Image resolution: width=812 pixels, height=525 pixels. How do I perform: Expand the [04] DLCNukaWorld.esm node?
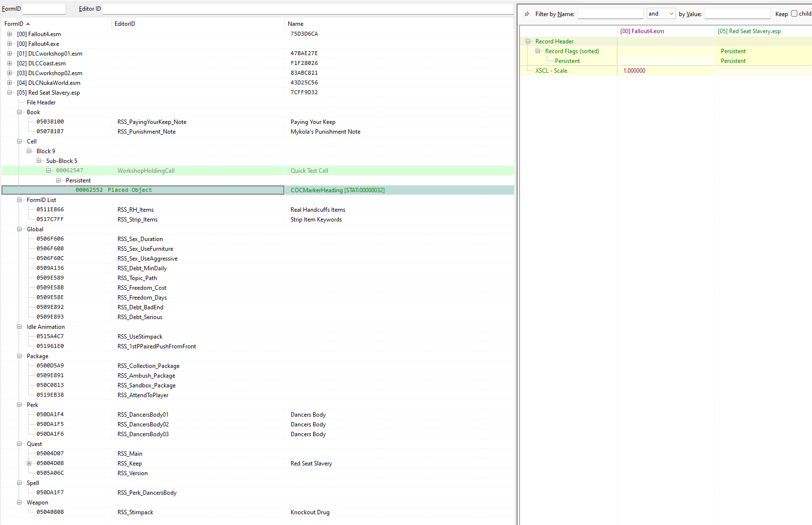[9, 83]
